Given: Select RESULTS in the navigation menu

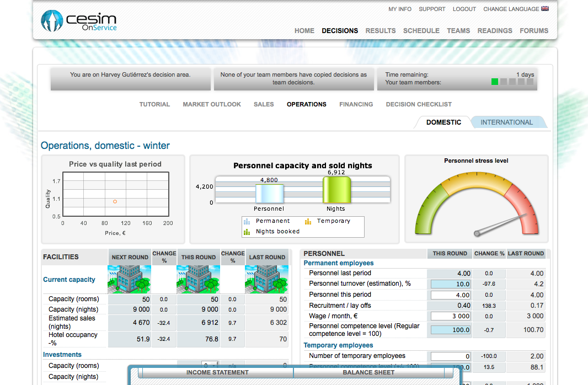Looking at the screenshot, I should tap(380, 31).
